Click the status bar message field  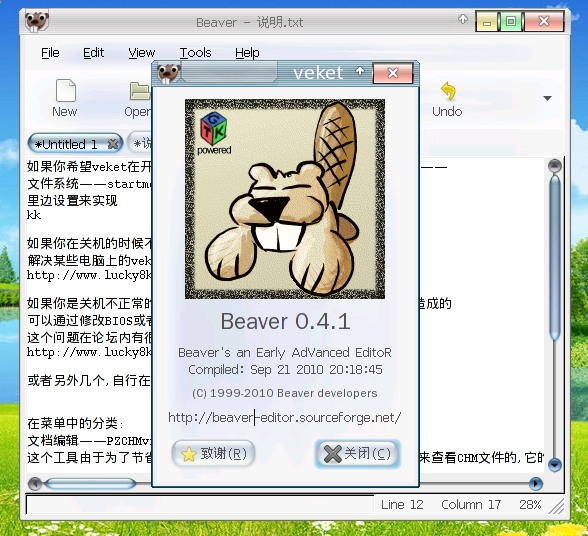pyautogui.click(x=200, y=505)
